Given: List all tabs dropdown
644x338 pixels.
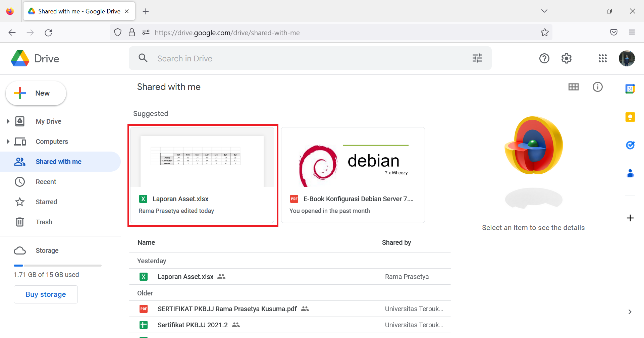Looking at the screenshot, I should pos(544,11).
